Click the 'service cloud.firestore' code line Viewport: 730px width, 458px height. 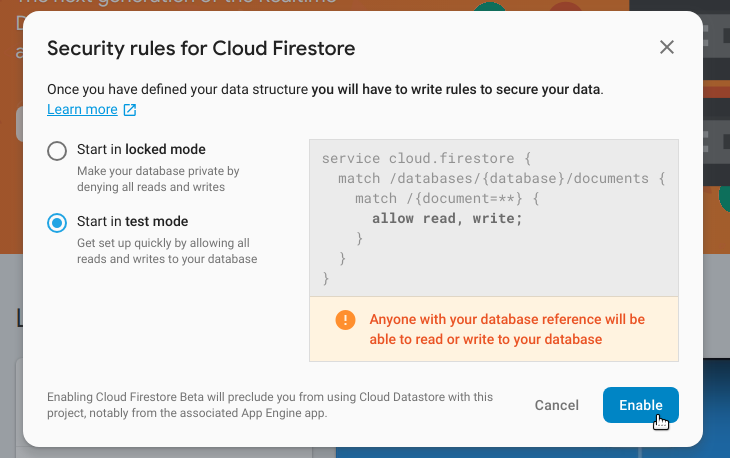[430, 158]
